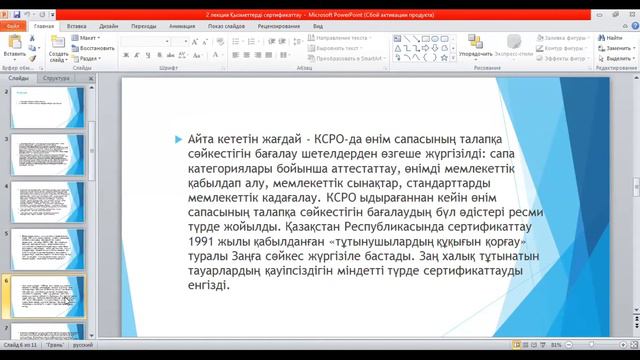The image size is (640, 360).
Task: Expand the Section (Раздел) dropdown
Action: (x=86, y=58)
